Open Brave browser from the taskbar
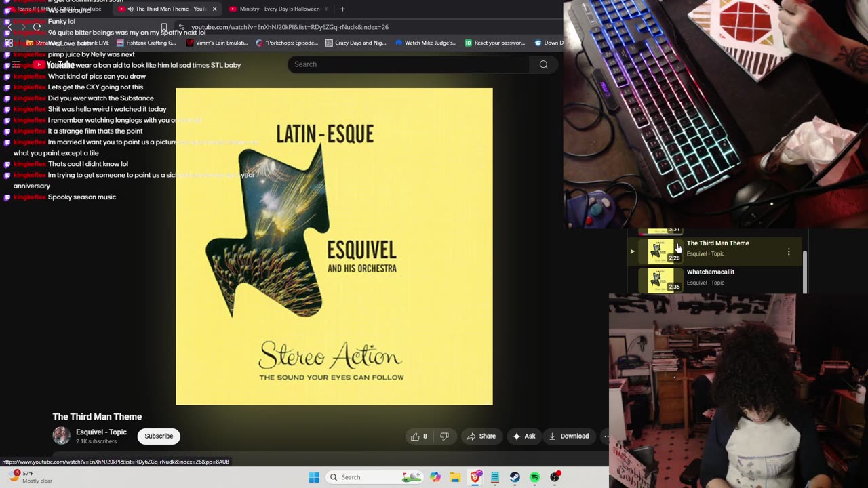 pyautogui.click(x=475, y=477)
